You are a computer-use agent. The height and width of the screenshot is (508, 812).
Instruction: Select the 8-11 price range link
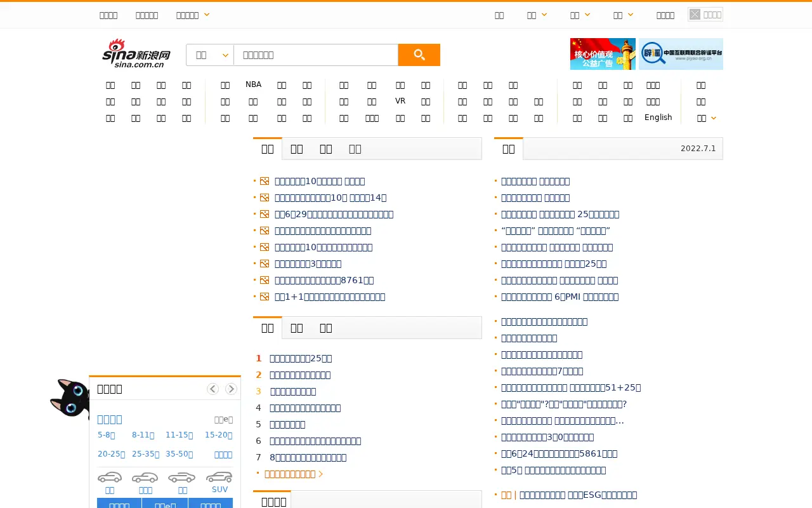click(143, 435)
